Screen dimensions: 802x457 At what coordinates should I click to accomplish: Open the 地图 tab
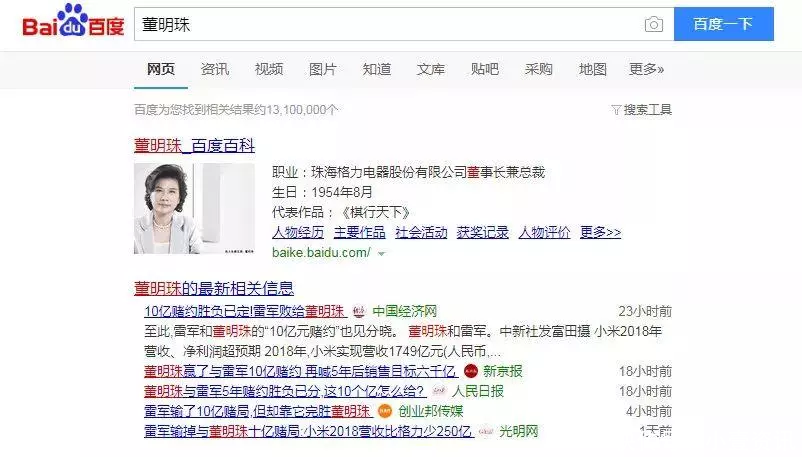coord(593,69)
